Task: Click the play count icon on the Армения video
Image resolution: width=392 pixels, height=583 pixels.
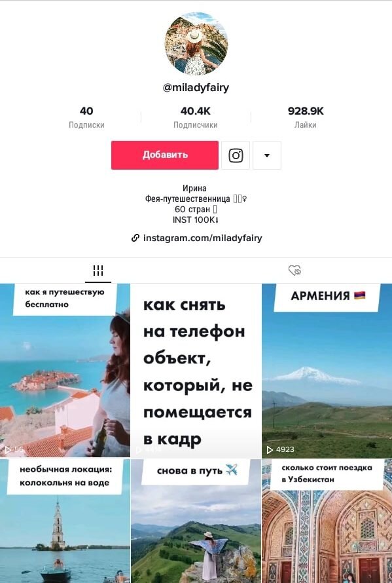Action: pos(270,450)
